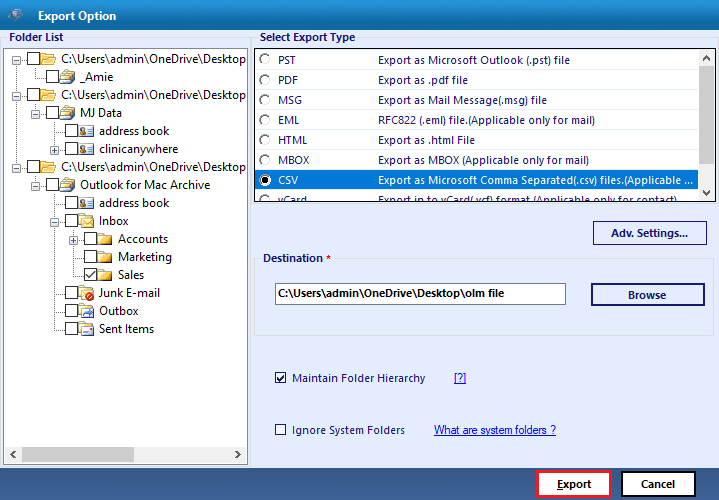Select the MBOX export radio button
This screenshot has width=719, height=500.
click(265, 160)
